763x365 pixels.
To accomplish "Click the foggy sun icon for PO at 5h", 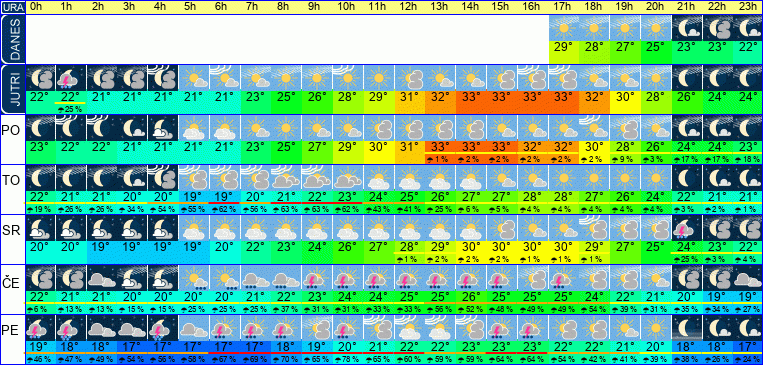I will (x=194, y=128).
